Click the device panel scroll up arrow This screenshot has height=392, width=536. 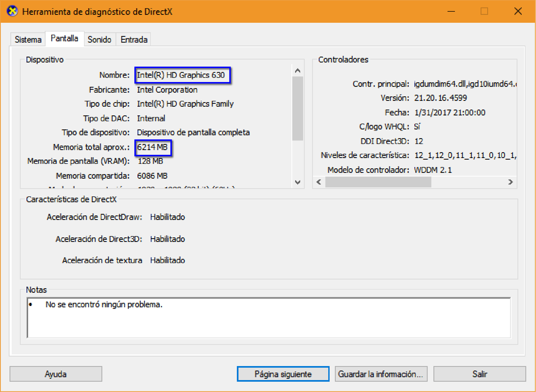point(298,71)
